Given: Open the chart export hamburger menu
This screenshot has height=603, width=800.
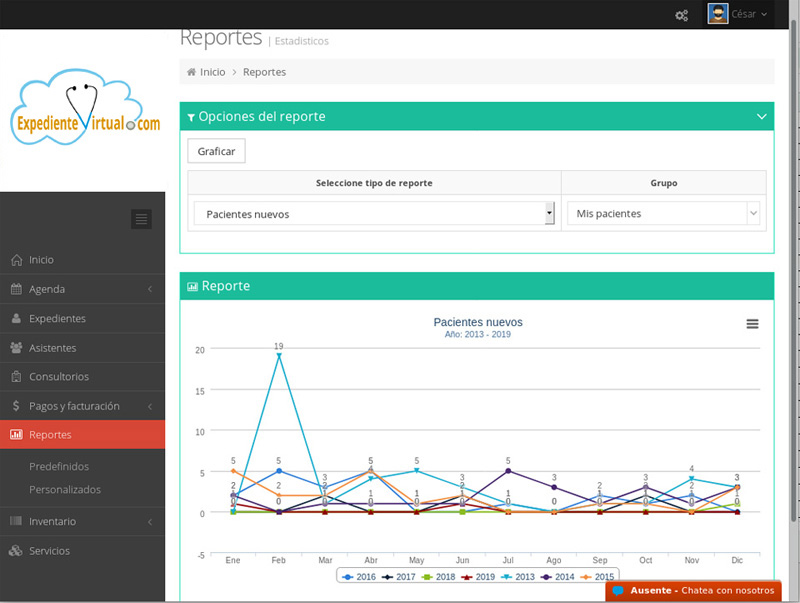Looking at the screenshot, I should click(x=752, y=324).
